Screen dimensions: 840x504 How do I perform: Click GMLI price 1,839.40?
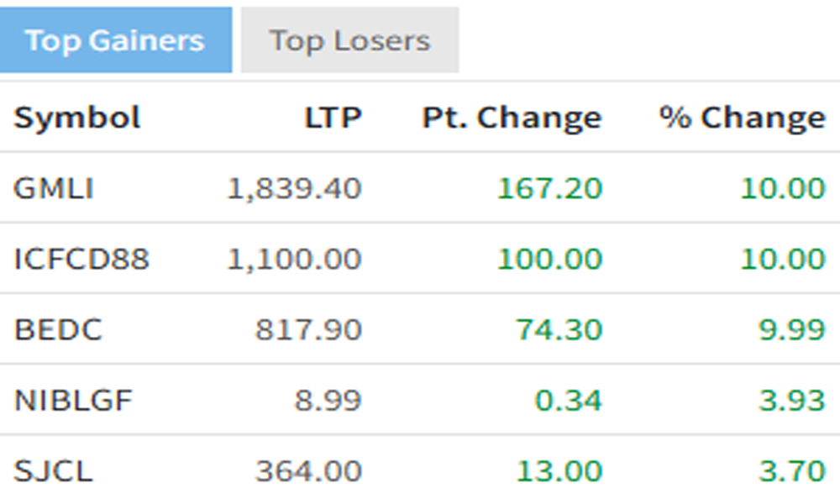click(294, 188)
